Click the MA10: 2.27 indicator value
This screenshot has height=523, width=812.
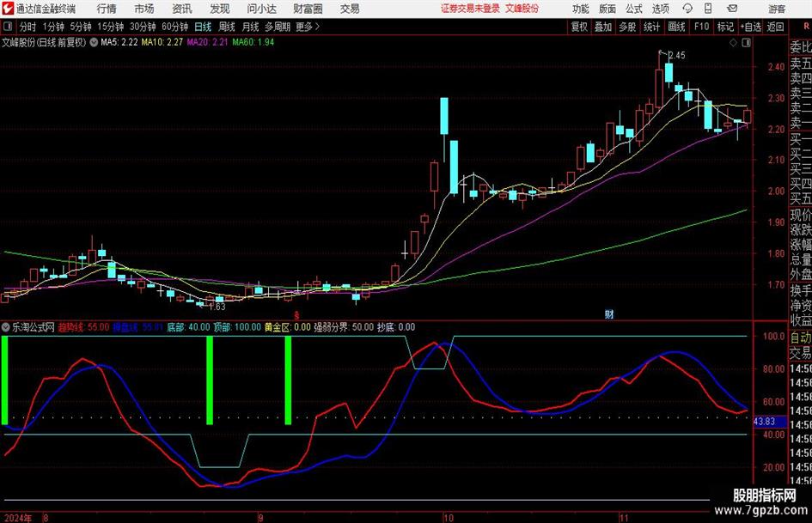162,42
